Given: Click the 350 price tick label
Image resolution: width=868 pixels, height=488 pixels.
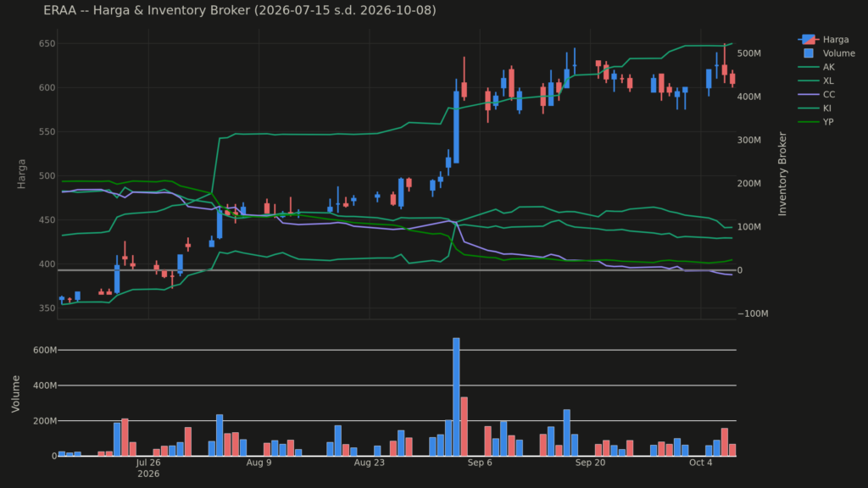Looking at the screenshot, I should tap(47, 308).
